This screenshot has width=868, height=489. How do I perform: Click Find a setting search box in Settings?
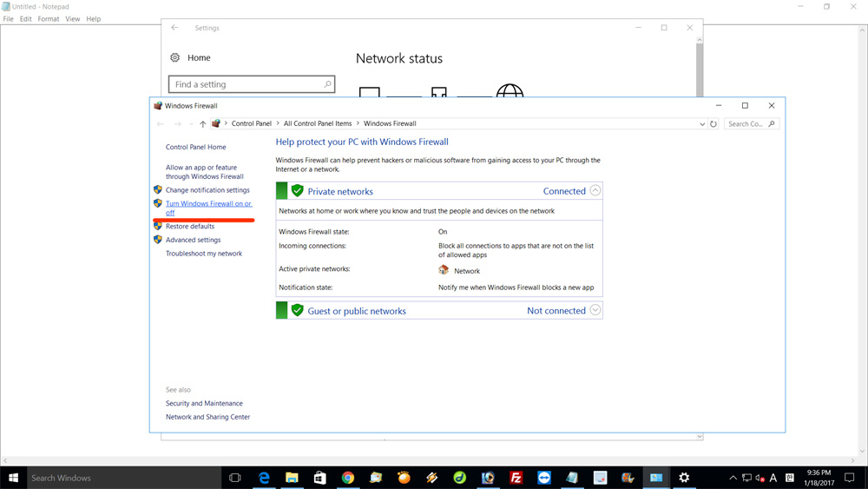click(252, 84)
